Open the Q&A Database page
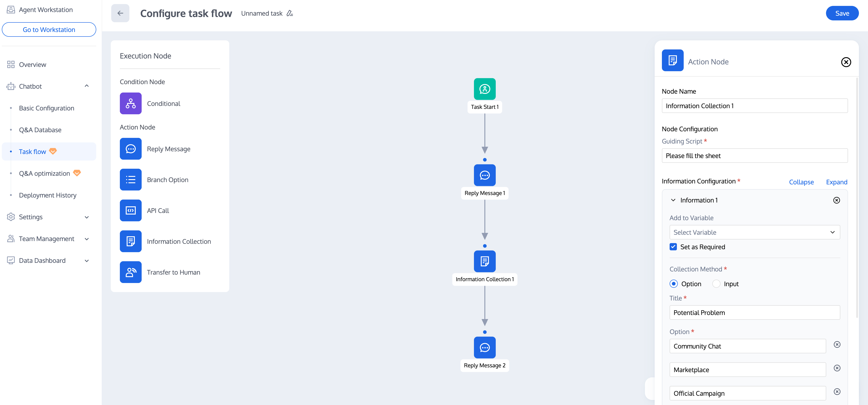 click(40, 130)
